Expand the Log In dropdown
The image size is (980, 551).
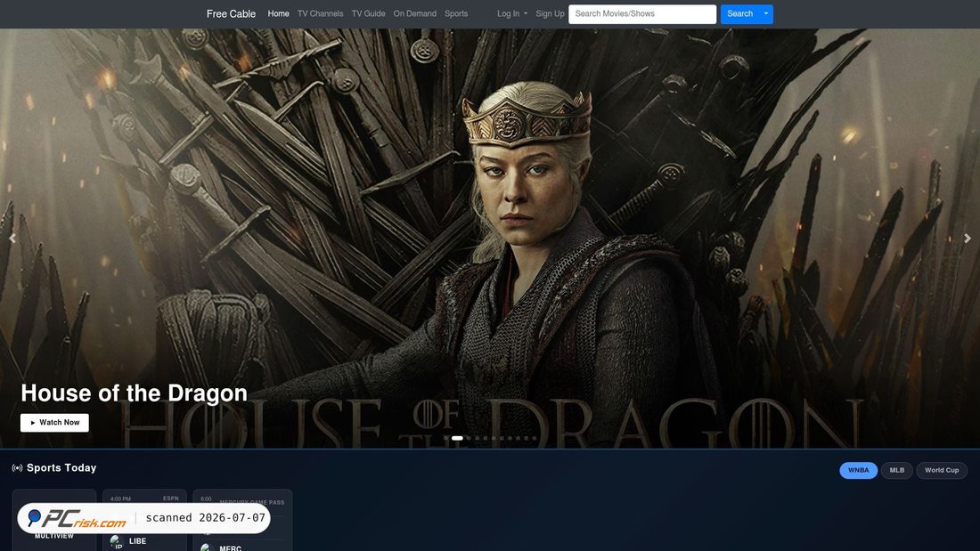[x=512, y=13]
